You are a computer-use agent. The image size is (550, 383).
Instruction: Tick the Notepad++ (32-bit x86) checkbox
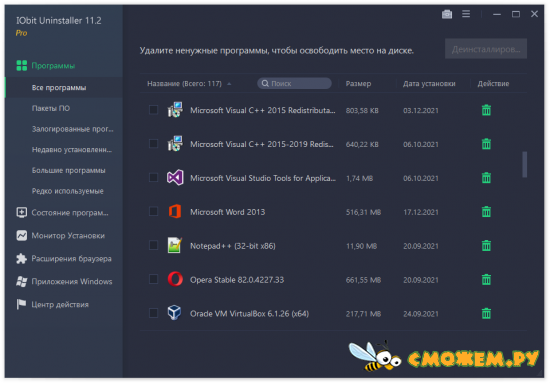pyautogui.click(x=153, y=245)
